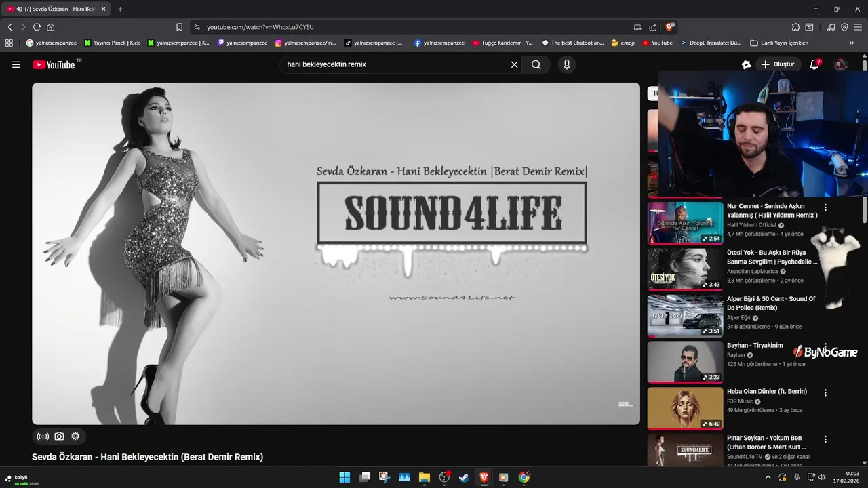This screenshot has height=488, width=868.
Task: Open Yayıncı Paneli | Kick bookmark
Action: [x=112, y=43]
